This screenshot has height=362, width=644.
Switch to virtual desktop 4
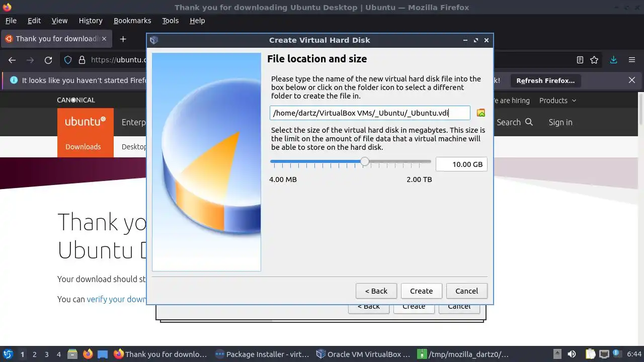[58, 354]
